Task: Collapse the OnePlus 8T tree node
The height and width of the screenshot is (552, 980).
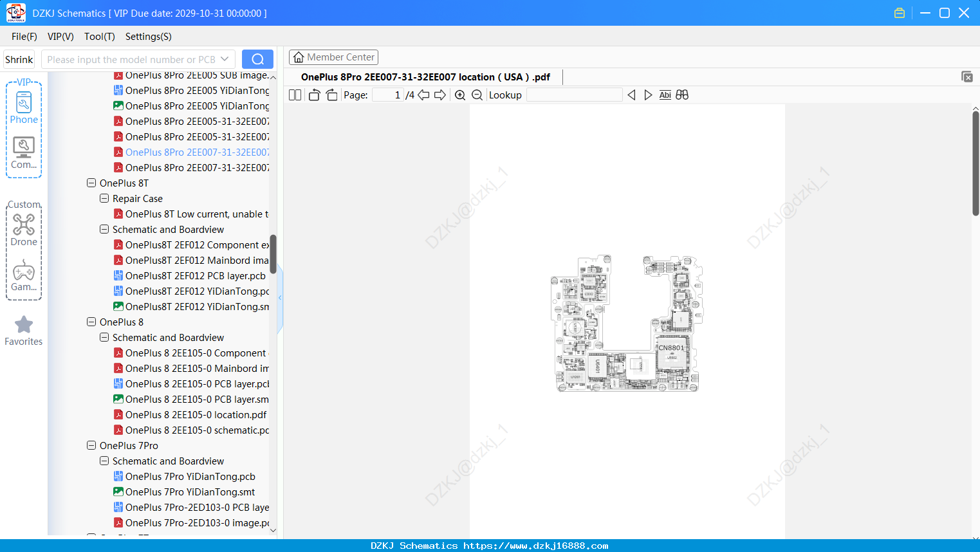Action: pos(91,183)
